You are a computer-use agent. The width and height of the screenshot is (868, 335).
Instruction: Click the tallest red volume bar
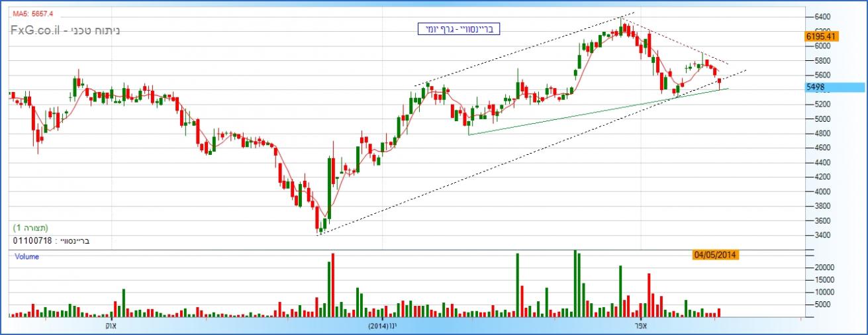click(332, 285)
